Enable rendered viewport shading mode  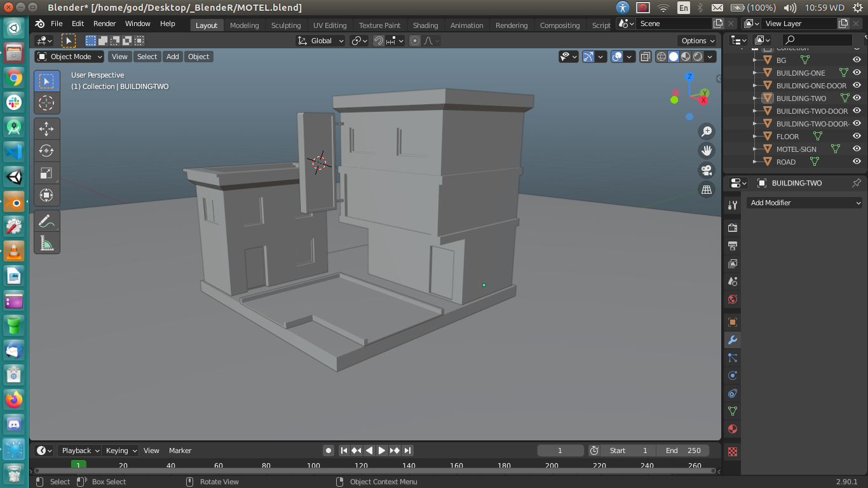pos(696,57)
